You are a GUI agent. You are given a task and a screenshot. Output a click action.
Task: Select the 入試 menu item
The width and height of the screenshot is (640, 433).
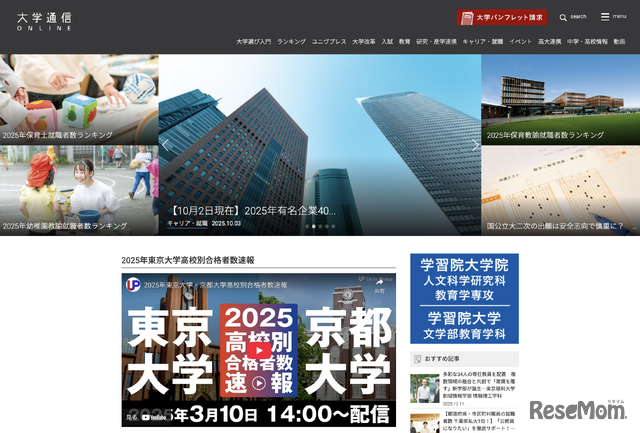point(387,42)
